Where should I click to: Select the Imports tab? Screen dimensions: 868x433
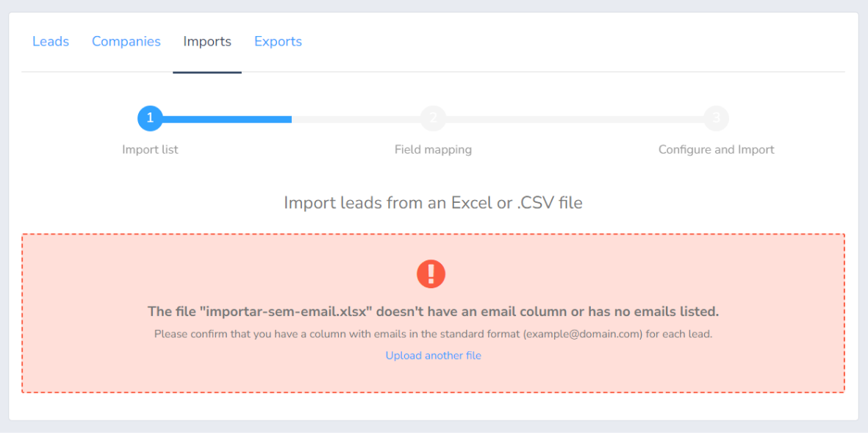pyautogui.click(x=207, y=42)
